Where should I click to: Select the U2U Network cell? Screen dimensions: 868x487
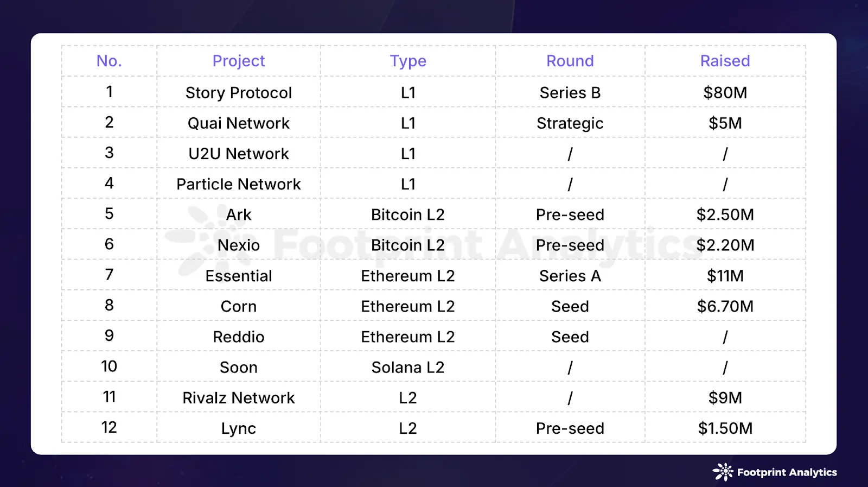coord(239,154)
